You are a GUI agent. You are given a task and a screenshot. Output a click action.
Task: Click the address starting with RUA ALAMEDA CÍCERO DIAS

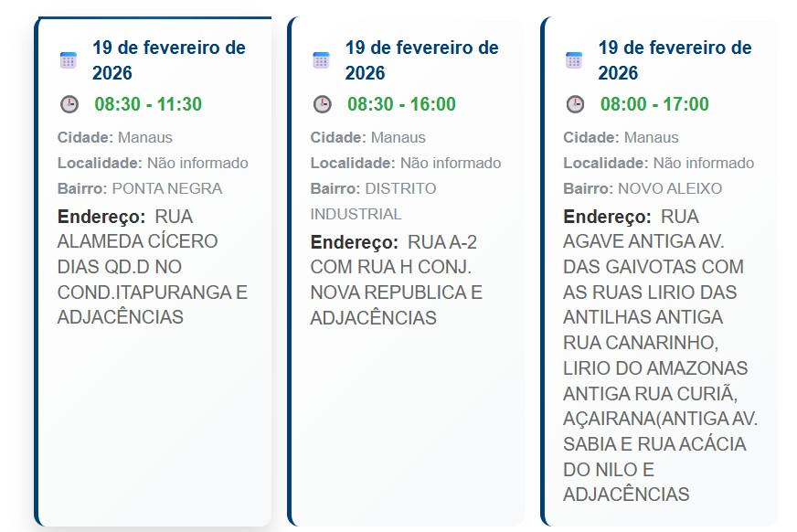tap(151, 267)
